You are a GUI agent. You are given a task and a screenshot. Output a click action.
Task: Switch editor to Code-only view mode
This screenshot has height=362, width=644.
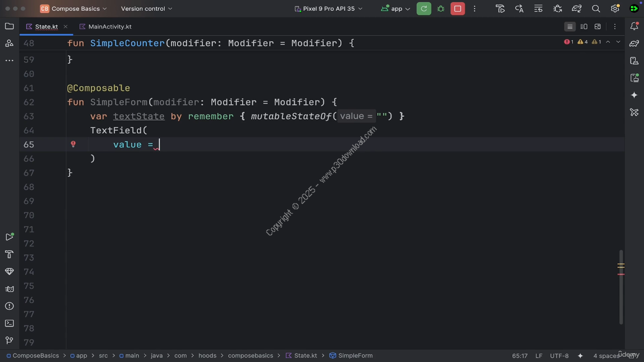tap(570, 27)
